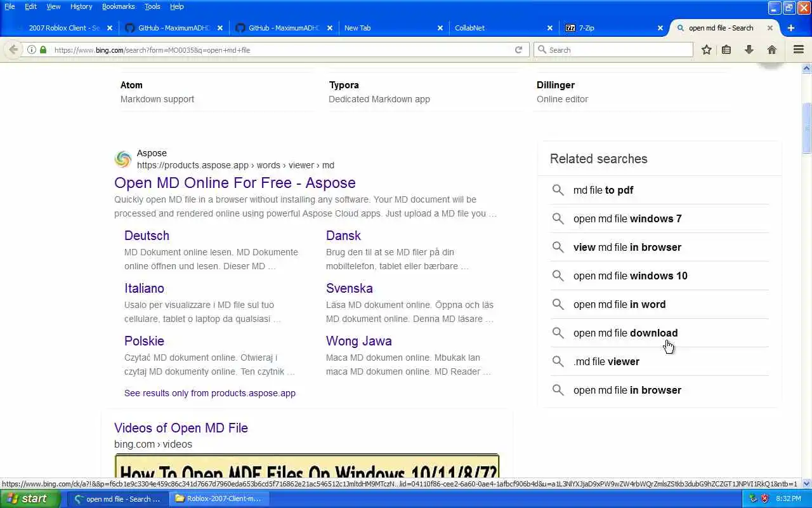Close the New Tab tab
Image resolution: width=812 pixels, height=508 pixels.
point(440,28)
